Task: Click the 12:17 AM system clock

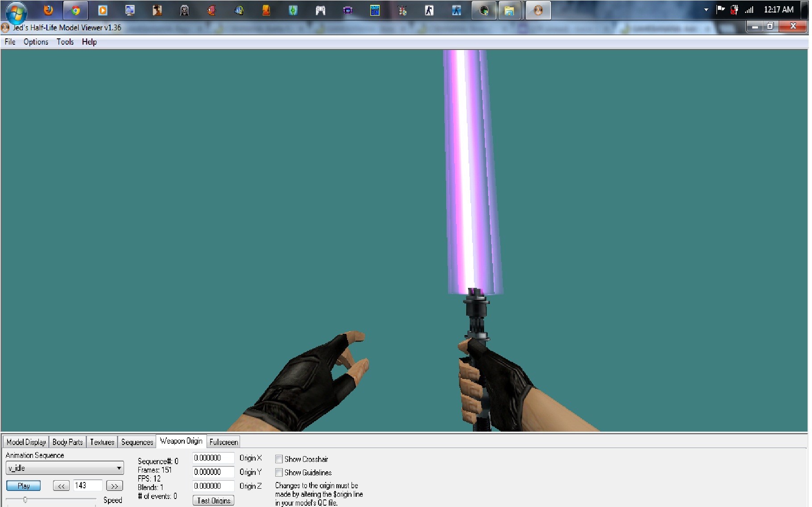Action: click(779, 9)
